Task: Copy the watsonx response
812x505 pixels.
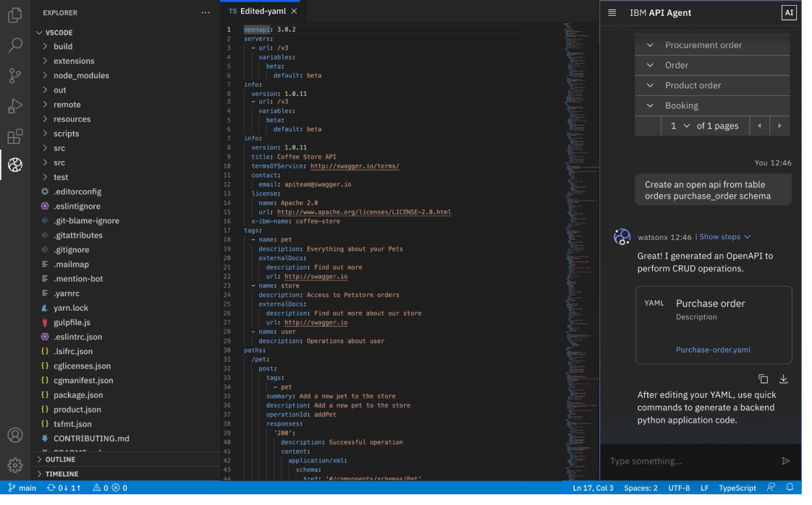Action: coord(763,379)
